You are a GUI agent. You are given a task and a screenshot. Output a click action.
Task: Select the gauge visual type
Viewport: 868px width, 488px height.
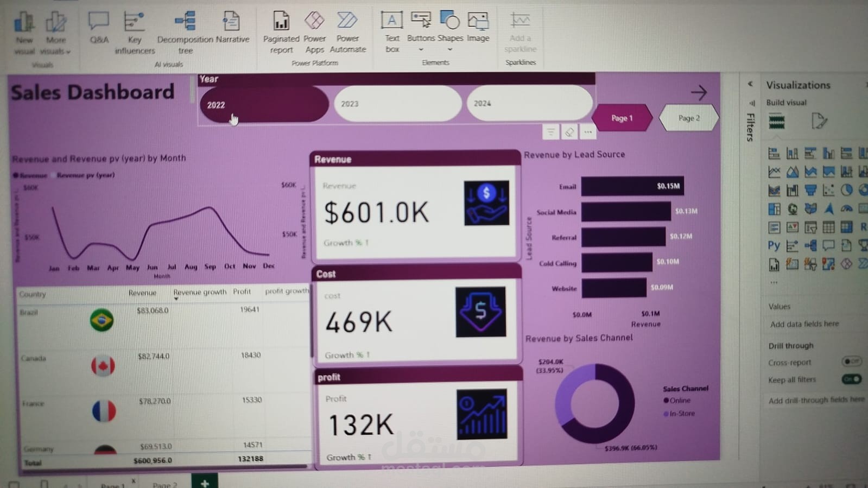coord(846,209)
